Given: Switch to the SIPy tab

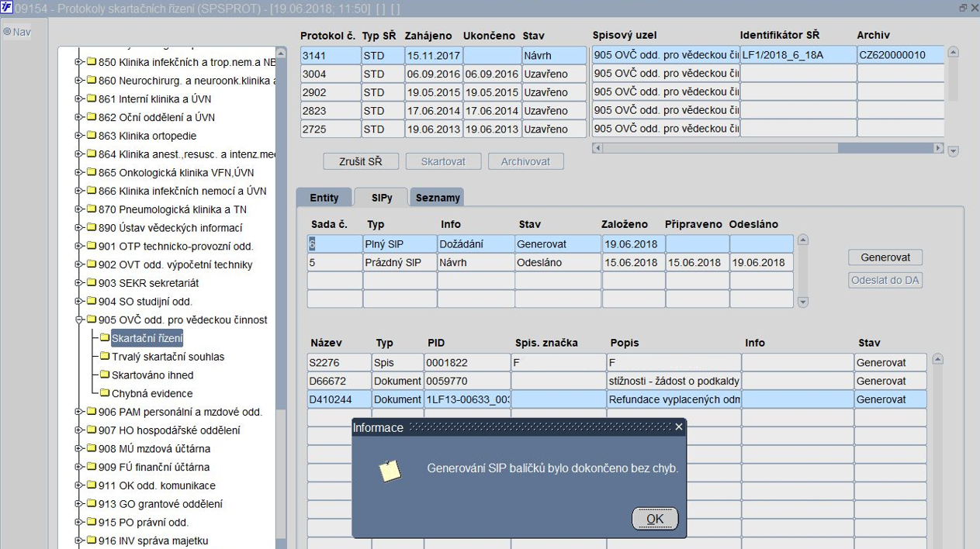Looking at the screenshot, I should [x=382, y=198].
